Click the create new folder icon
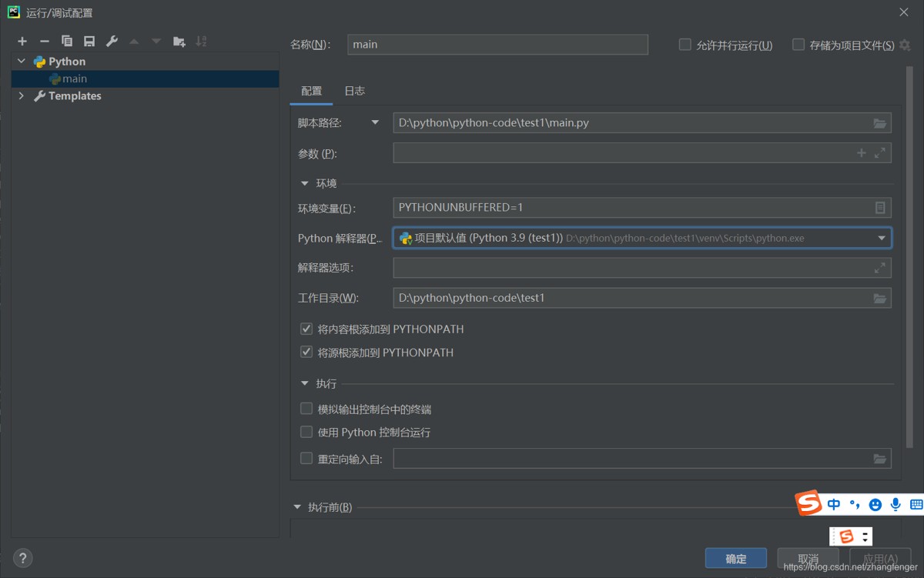The height and width of the screenshot is (578, 924). click(x=179, y=42)
